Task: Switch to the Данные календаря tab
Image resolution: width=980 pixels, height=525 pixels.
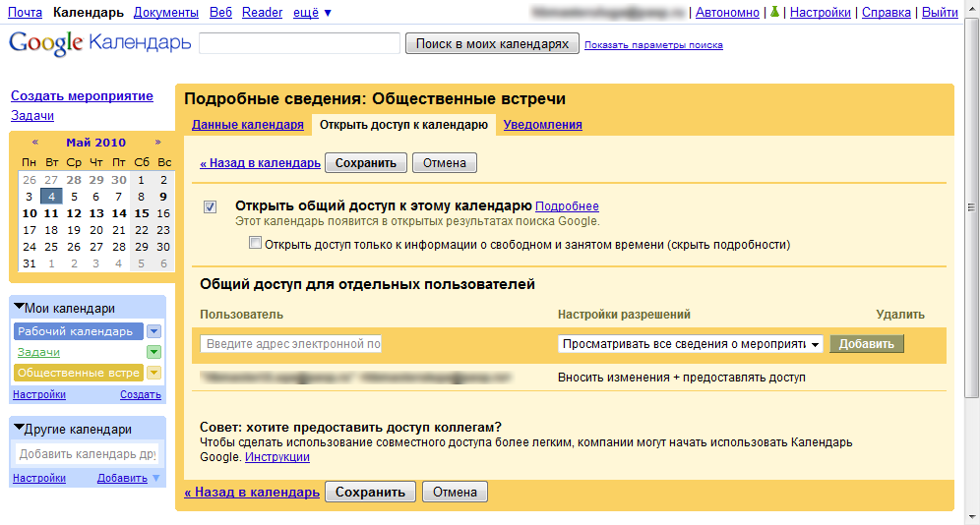Action: [247, 125]
